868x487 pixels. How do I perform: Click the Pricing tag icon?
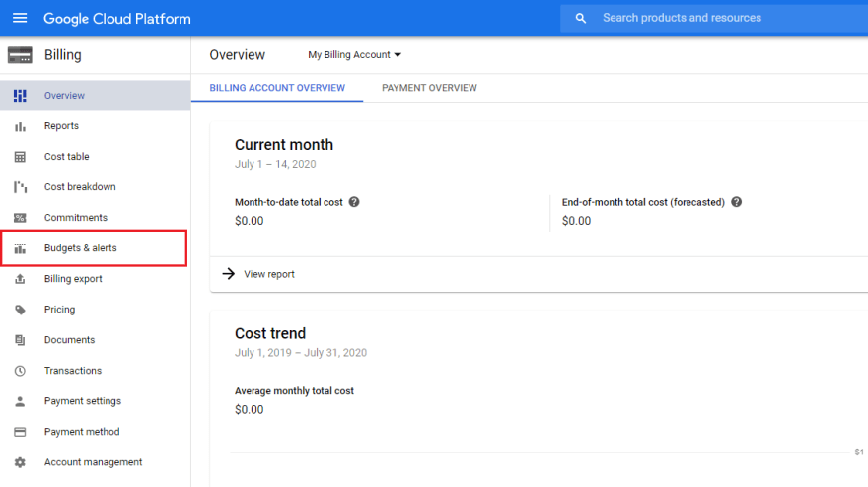tap(20, 310)
